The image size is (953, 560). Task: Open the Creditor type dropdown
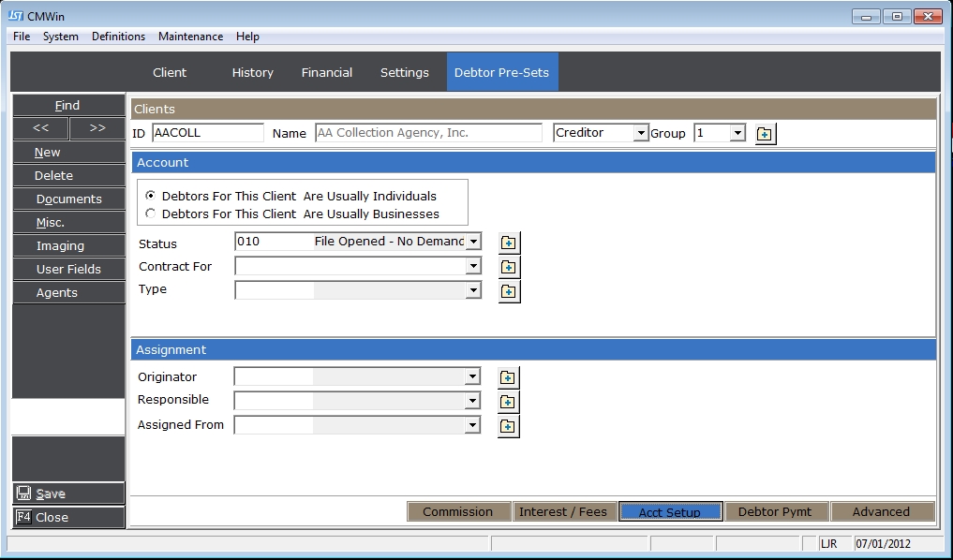point(641,134)
